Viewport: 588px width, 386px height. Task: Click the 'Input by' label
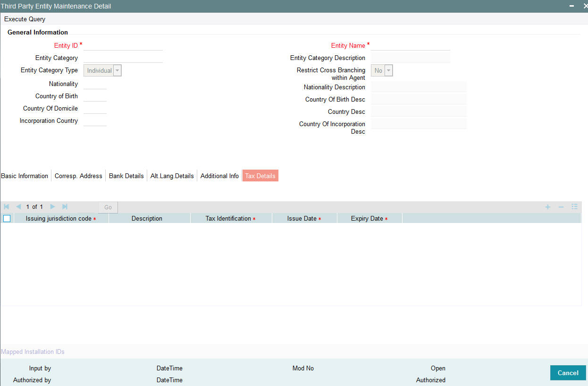click(x=40, y=368)
